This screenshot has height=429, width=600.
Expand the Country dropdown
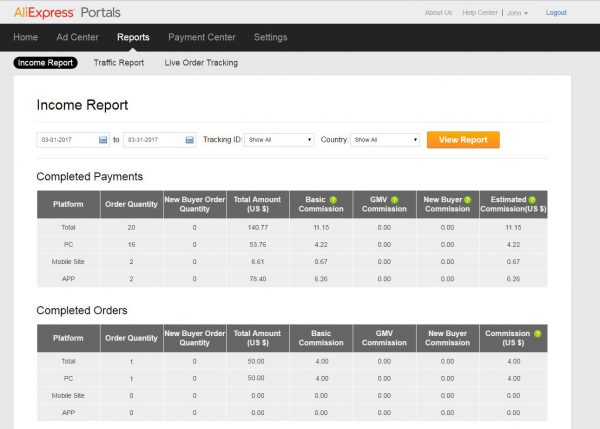coord(385,140)
